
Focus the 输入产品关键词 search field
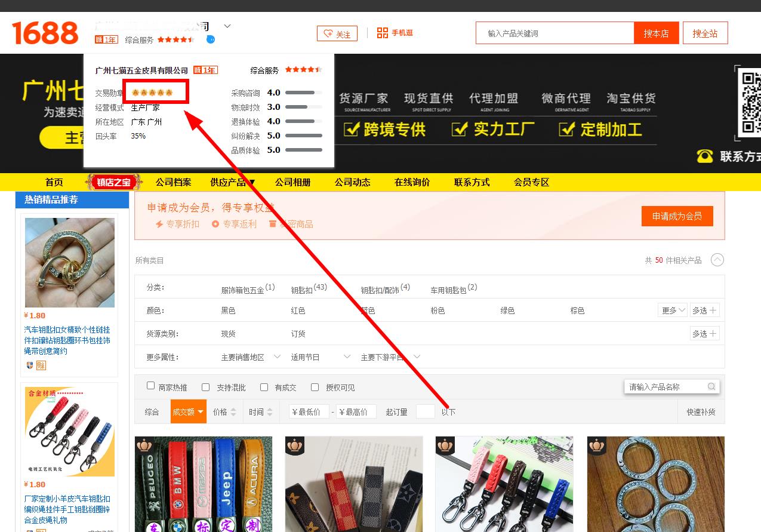coord(555,33)
